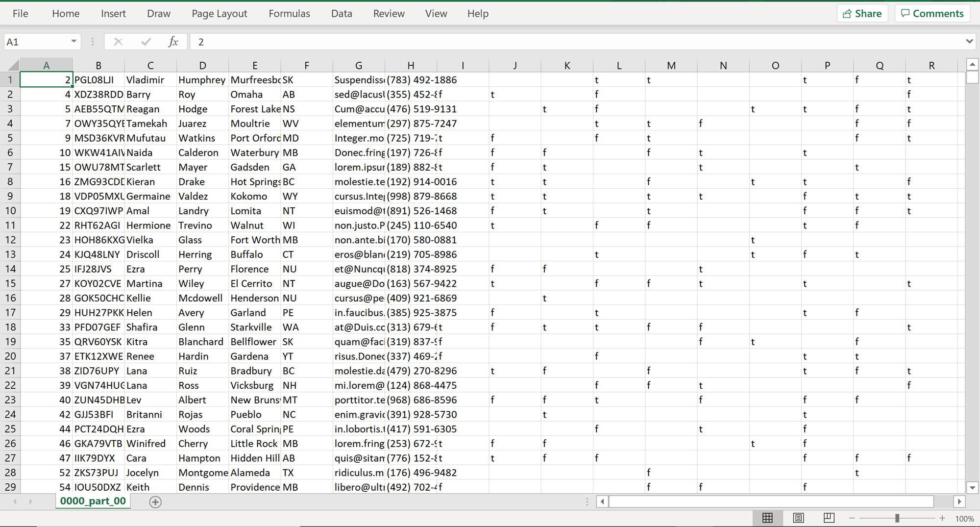Click the Zoom In plus icon
This screenshot has height=527, width=980.
942,518
